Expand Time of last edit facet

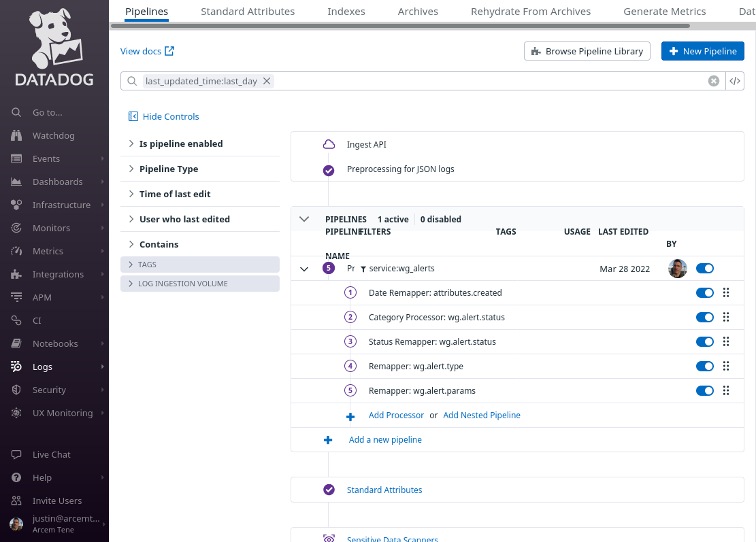(199, 194)
